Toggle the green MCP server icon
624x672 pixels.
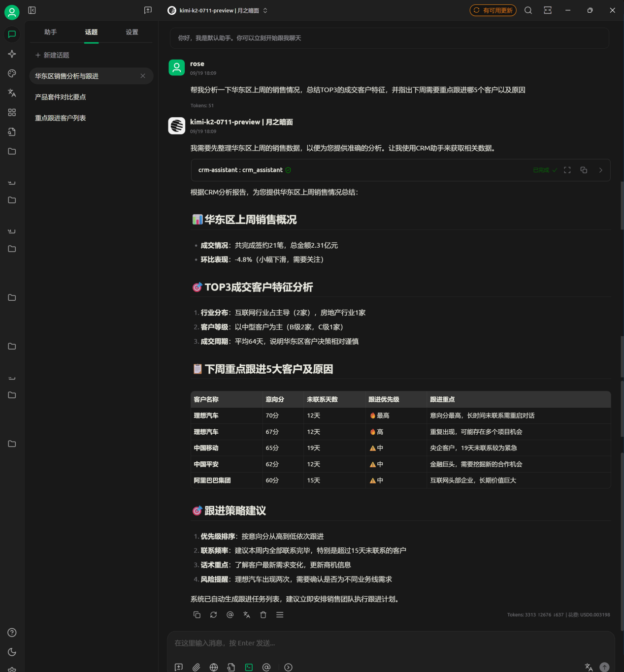[249, 667]
